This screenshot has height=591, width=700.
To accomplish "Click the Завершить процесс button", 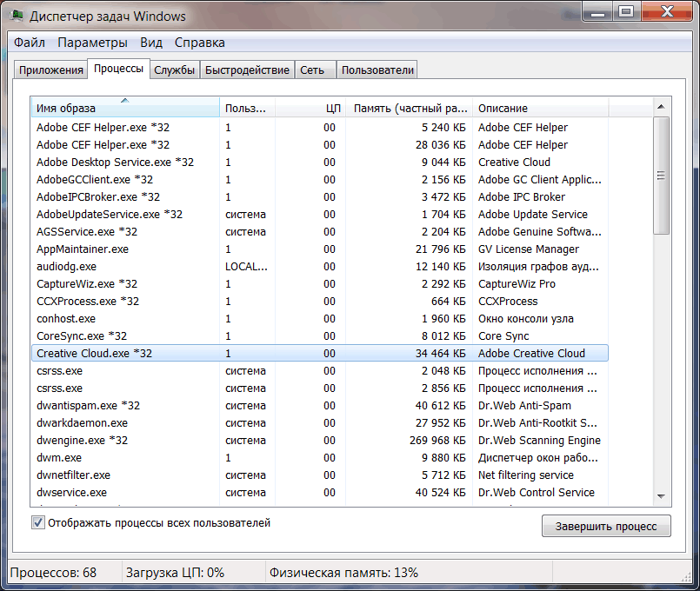I will point(606,527).
